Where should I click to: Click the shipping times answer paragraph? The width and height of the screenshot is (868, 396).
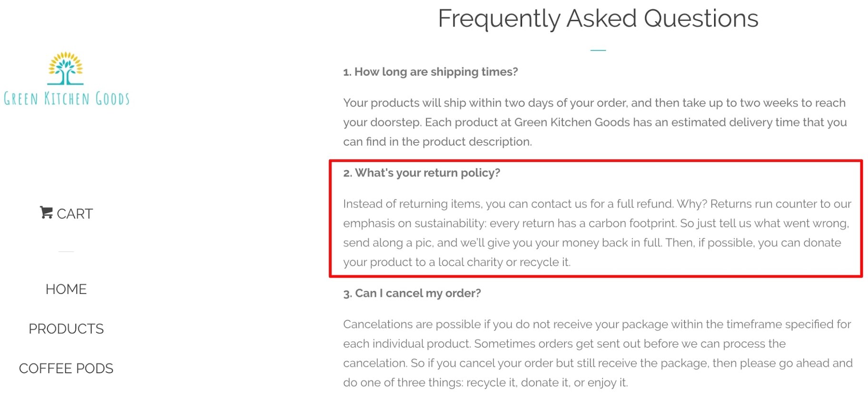coord(595,122)
